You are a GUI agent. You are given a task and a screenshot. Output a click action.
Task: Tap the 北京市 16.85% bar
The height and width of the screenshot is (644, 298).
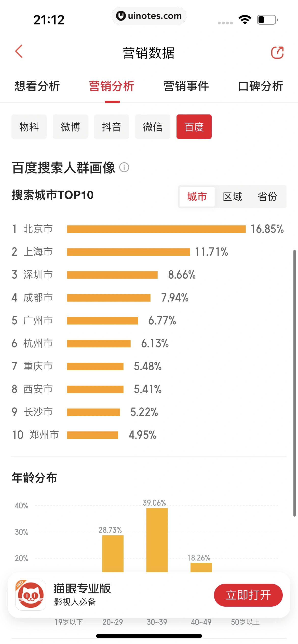point(156,229)
